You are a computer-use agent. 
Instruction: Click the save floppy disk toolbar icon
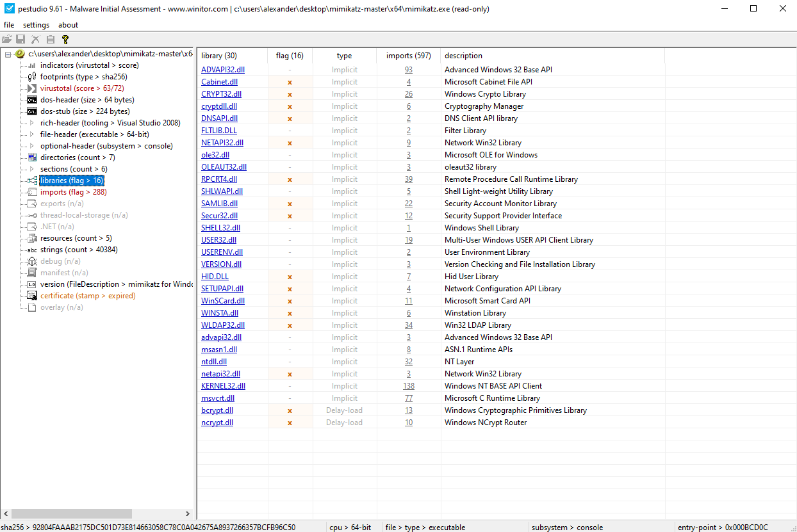pyautogui.click(x=21, y=40)
